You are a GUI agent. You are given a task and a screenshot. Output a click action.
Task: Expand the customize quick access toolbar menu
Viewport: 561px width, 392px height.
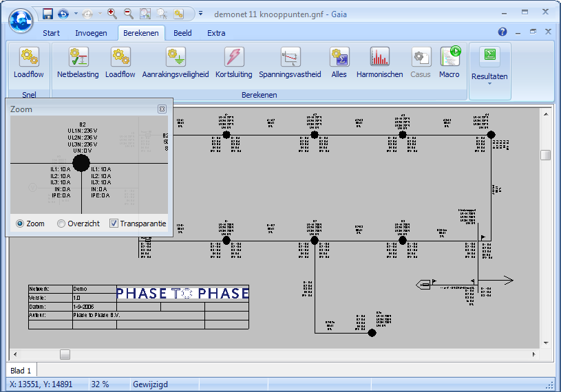pyautogui.click(x=200, y=13)
